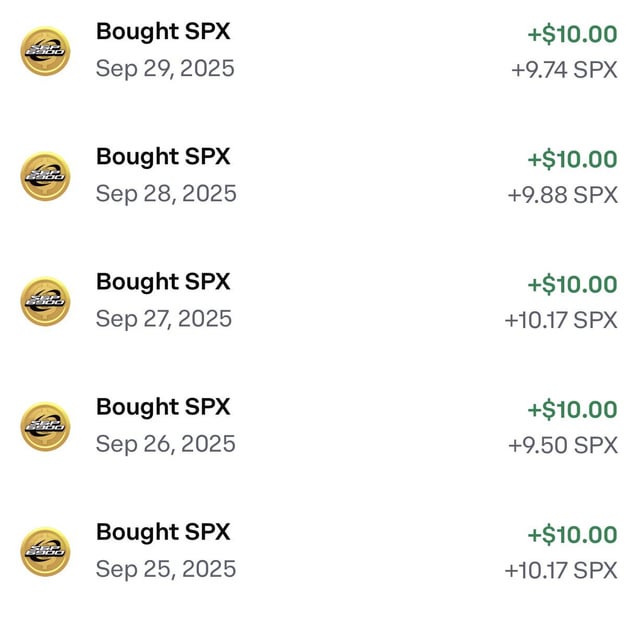Click the SPX coin icon for Sep 29

45,51
